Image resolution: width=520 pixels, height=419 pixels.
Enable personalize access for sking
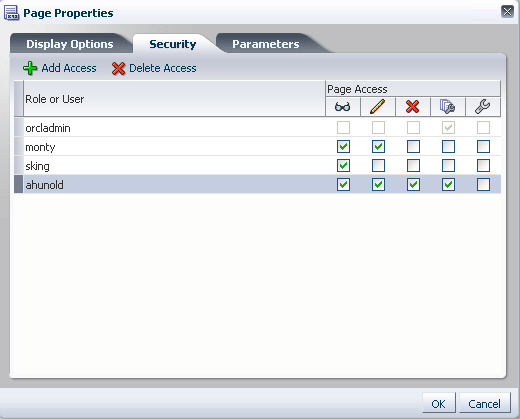click(483, 165)
